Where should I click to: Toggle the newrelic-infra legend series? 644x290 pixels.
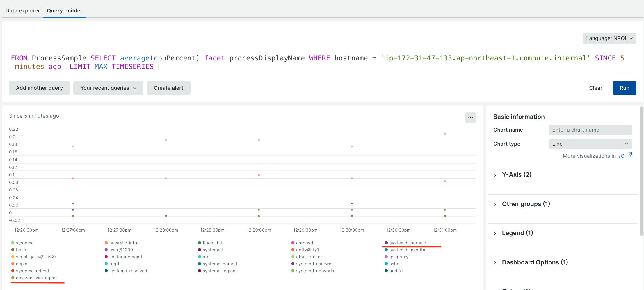[122, 243]
